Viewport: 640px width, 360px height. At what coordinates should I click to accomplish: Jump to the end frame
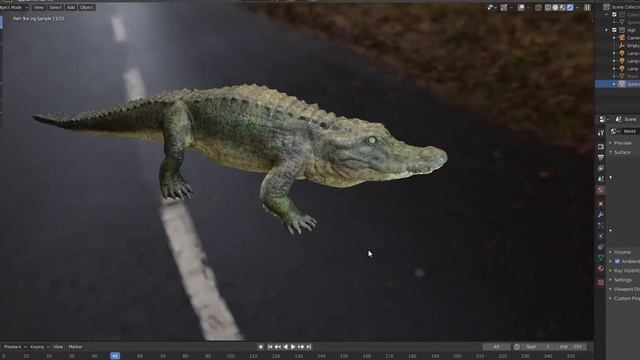coord(309,347)
